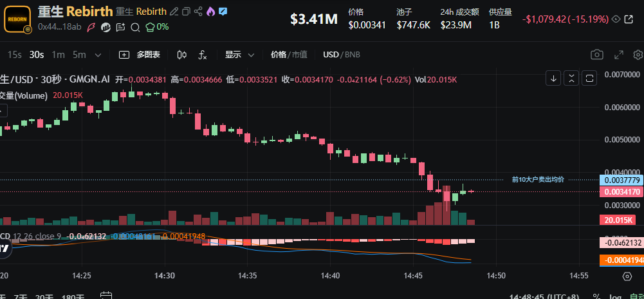Click the blue note bubble icon
Viewport: 644px width, 299px height.
(x=223, y=12)
